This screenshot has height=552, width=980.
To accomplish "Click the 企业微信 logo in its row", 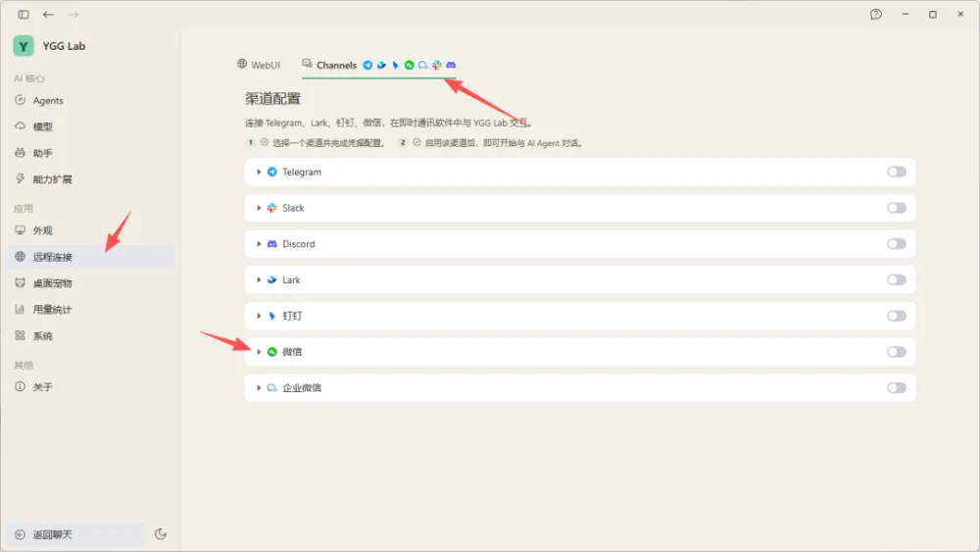I will [x=271, y=387].
